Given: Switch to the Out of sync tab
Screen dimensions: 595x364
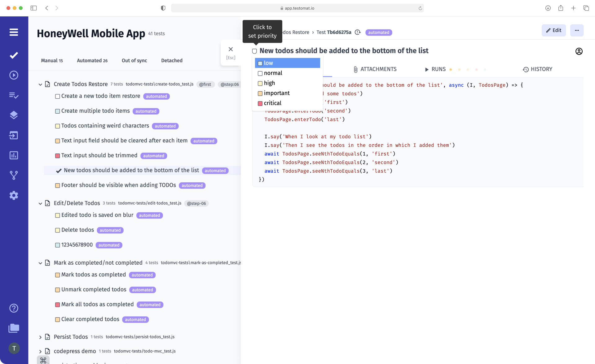Looking at the screenshot, I should 134,60.
